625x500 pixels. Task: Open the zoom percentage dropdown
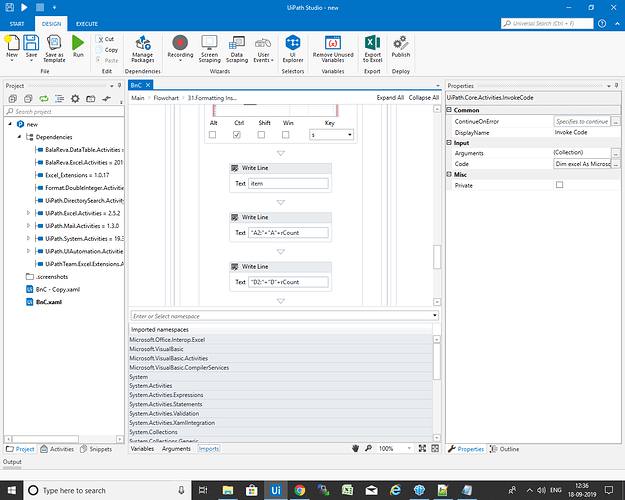[409, 449]
